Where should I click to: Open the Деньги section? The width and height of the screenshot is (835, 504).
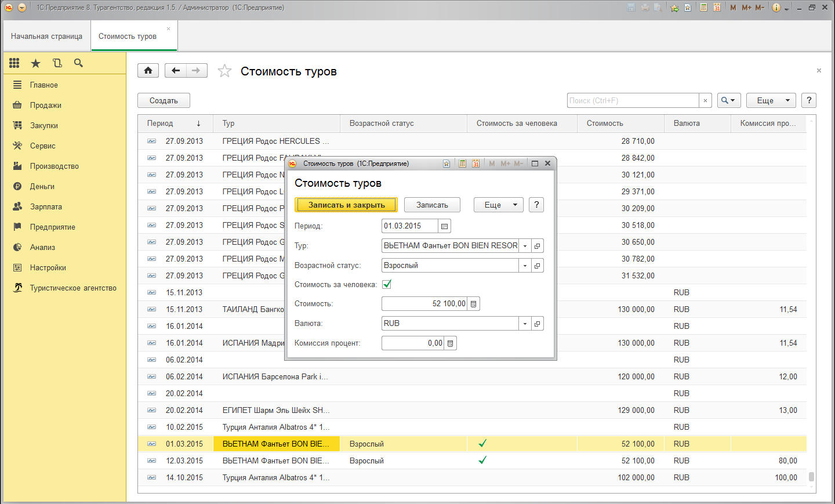(42, 186)
